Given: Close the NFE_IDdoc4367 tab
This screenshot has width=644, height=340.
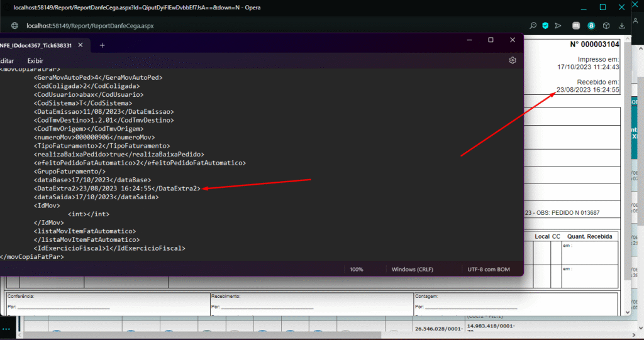Looking at the screenshot, I should [x=83, y=45].
